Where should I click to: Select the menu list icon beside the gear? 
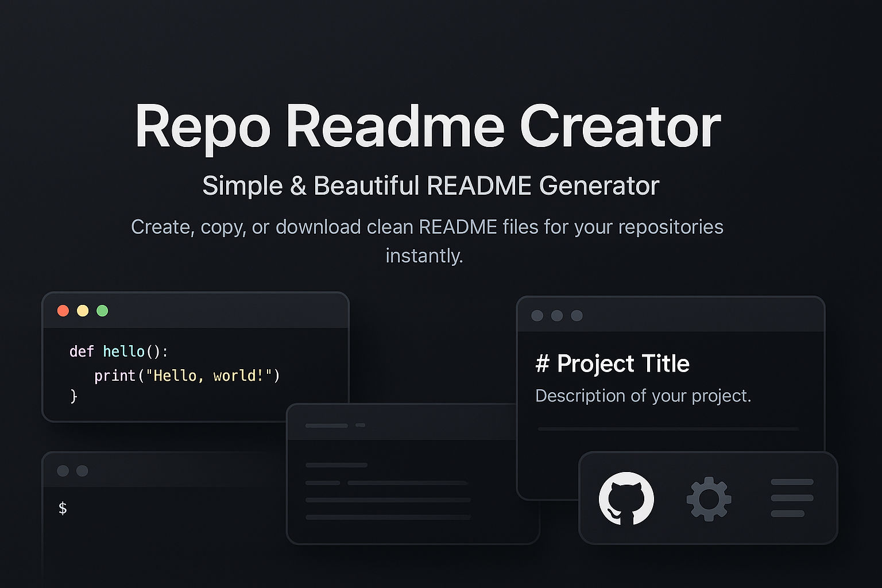[x=791, y=498]
